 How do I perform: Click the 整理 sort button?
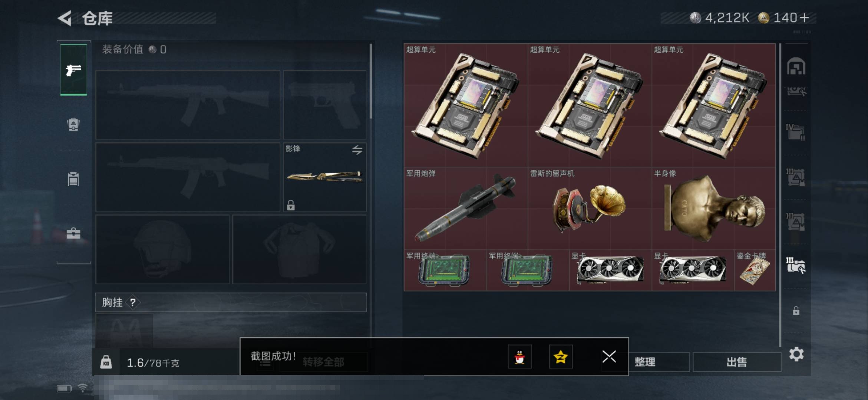[645, 362]
